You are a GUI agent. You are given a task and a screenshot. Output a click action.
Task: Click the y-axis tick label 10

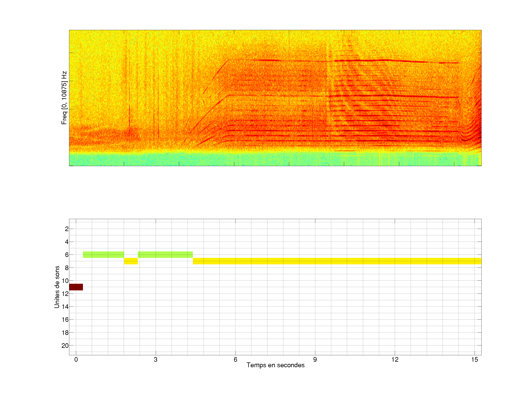pyautogui.click(x=65, y=281)
